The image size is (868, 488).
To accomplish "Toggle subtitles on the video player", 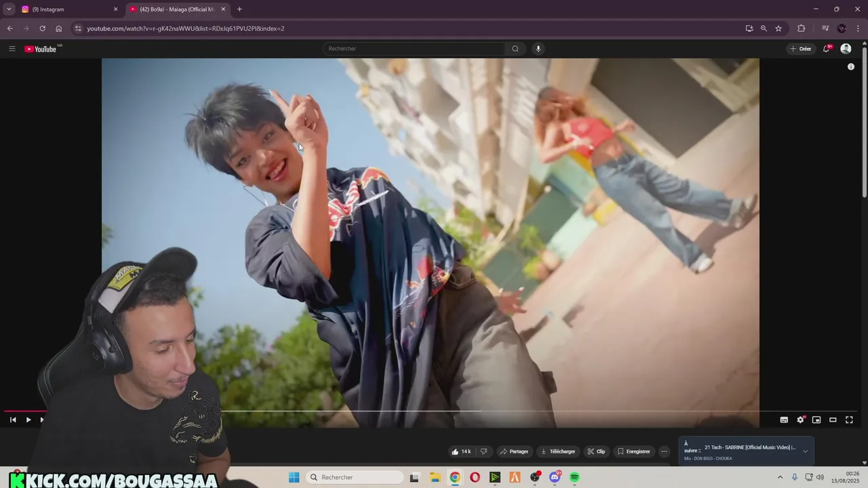I will 784,420.
